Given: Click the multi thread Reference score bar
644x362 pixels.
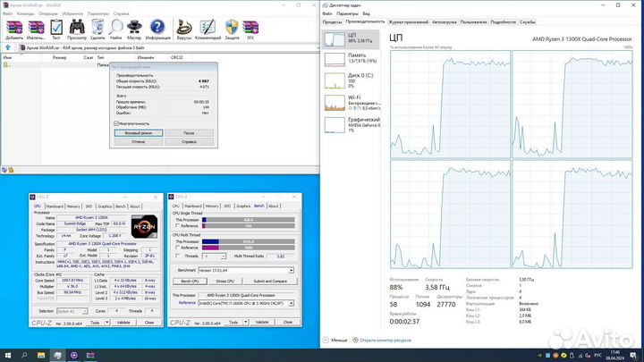Looking at the screenshot, I should pos(249,248).
